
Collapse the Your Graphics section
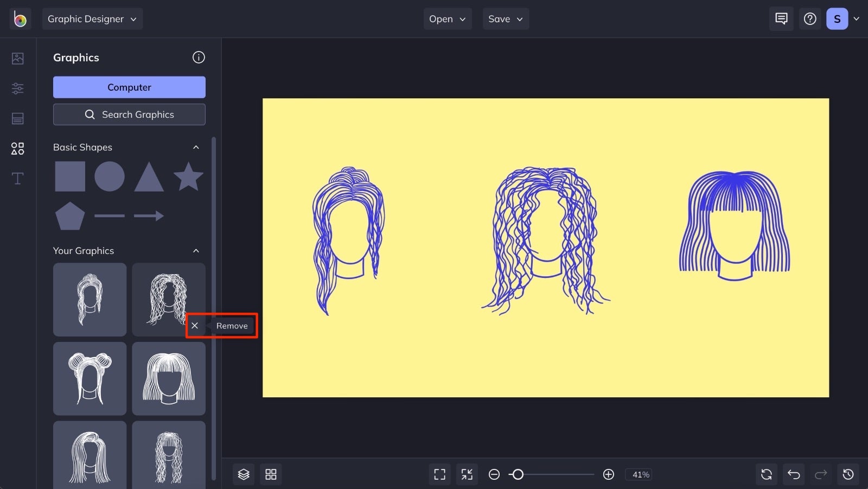[x=196, y=251]
